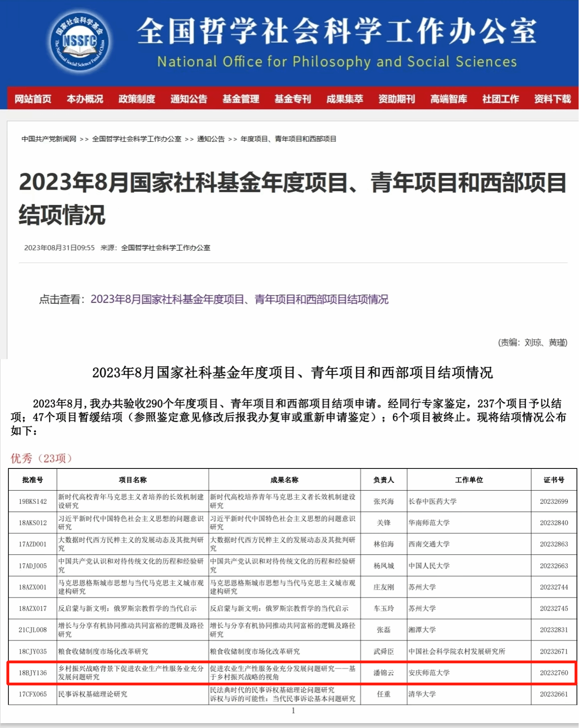This screenshot has height=728, width=579.
Task: Click 资助期刊 in navigation bar
Action: click(396, 99)
